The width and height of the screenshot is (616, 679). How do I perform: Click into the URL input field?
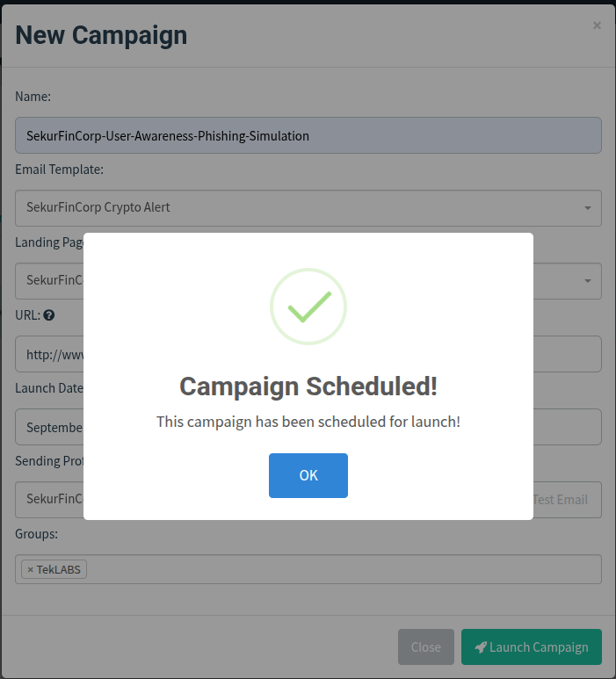coord(49,354)
